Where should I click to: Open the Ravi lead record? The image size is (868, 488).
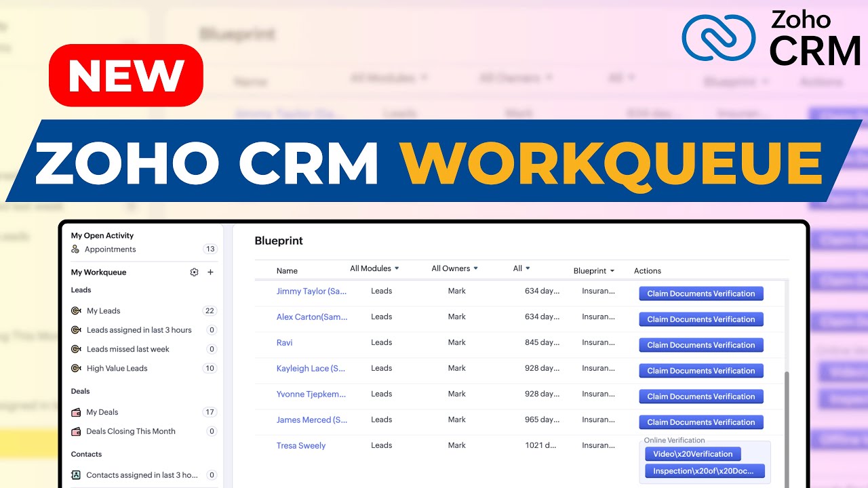284,343
